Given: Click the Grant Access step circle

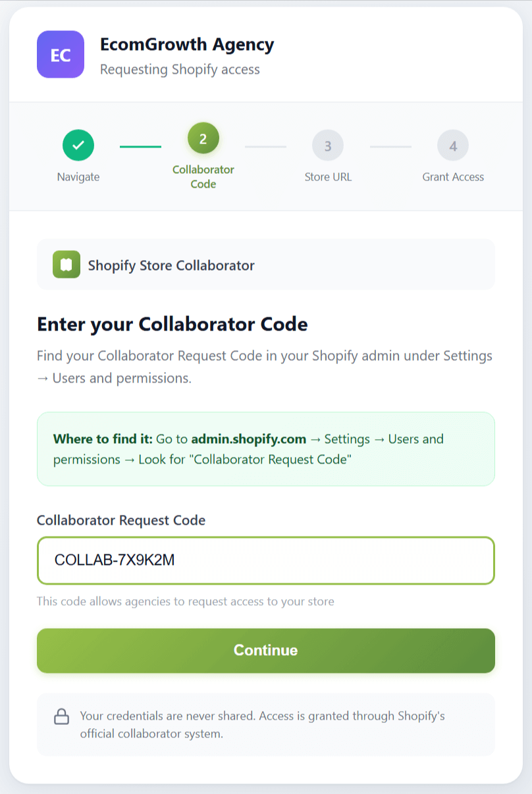Looking at the screenshot, I should coord(453,145).
